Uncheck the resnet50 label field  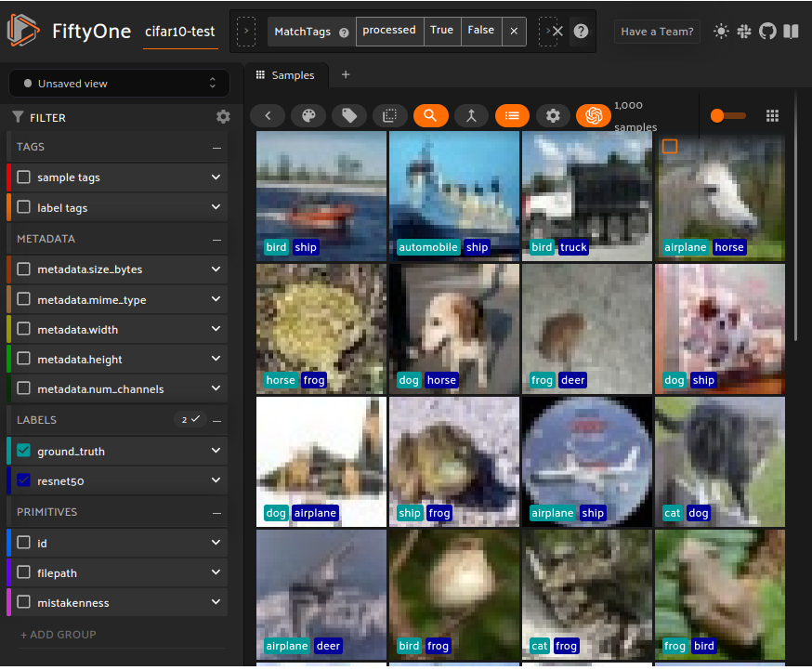click(24, 480)
